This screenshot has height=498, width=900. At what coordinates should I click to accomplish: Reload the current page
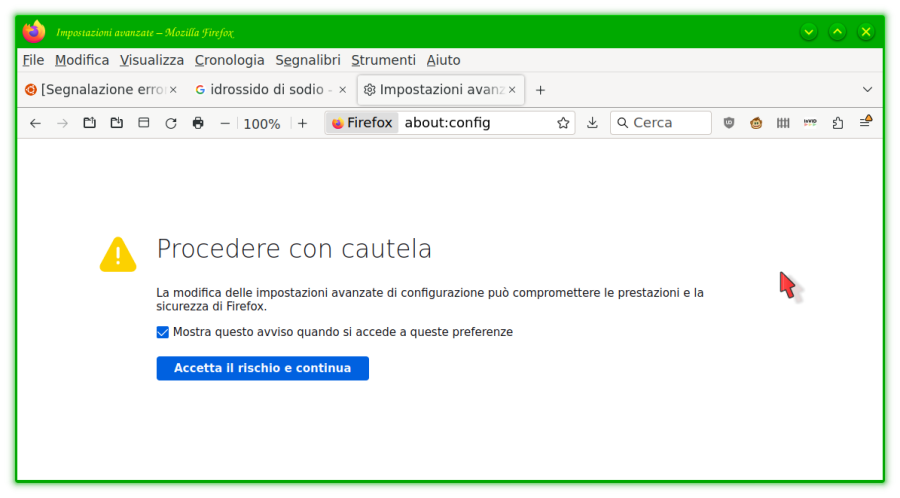click(x=171, y=123)
